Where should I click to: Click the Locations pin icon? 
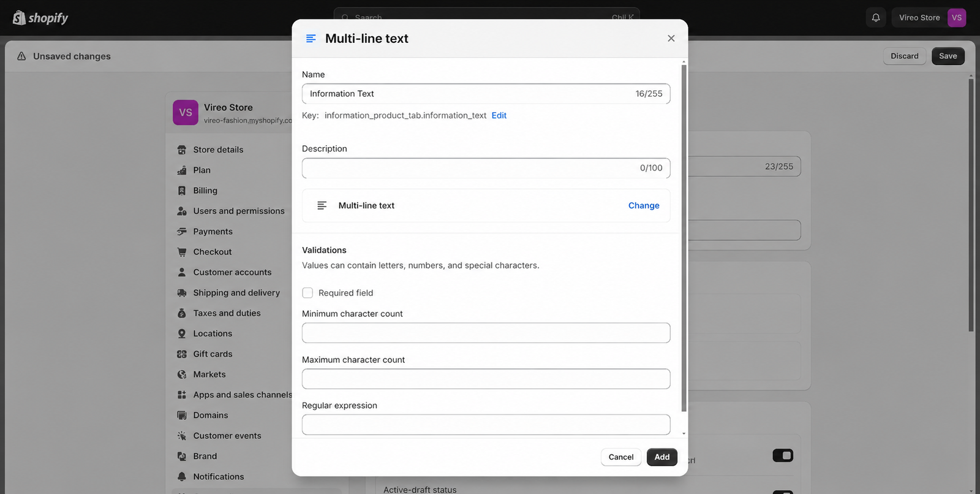pos(182,333)
